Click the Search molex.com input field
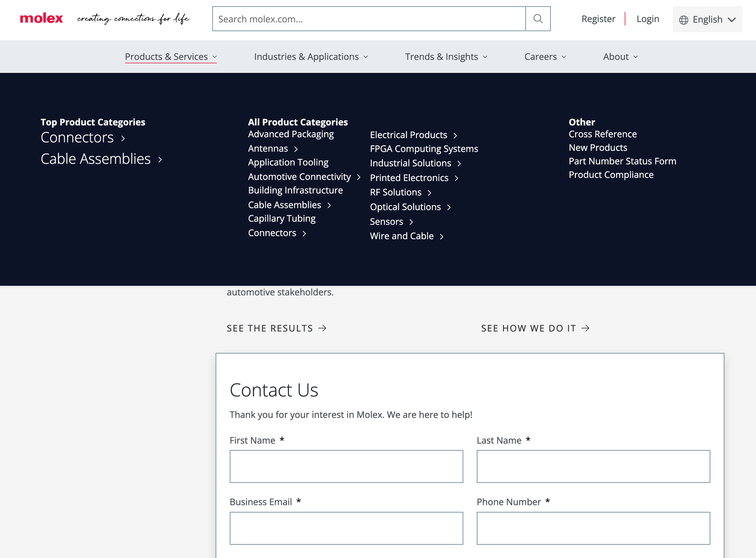 point(369,18)
